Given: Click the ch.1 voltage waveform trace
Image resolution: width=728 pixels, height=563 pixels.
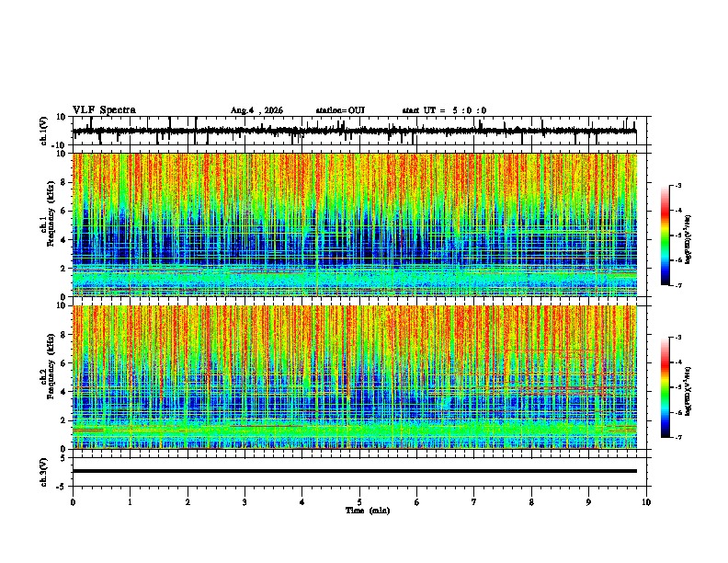Looking at the screenshot, I should click(x=354, y=131).
